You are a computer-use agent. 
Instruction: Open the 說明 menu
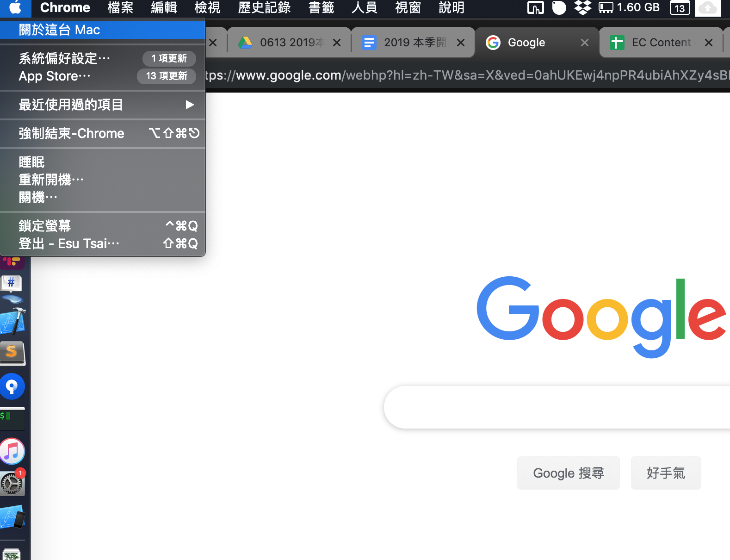tap(452, 7)
